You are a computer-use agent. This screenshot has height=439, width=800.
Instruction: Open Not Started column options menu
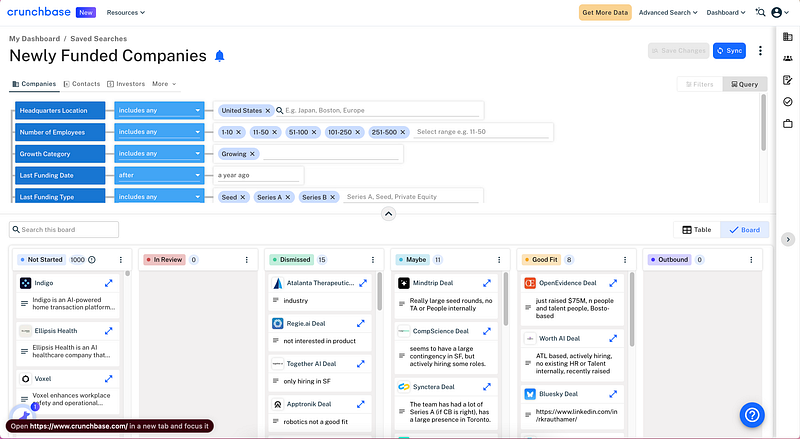121,260
